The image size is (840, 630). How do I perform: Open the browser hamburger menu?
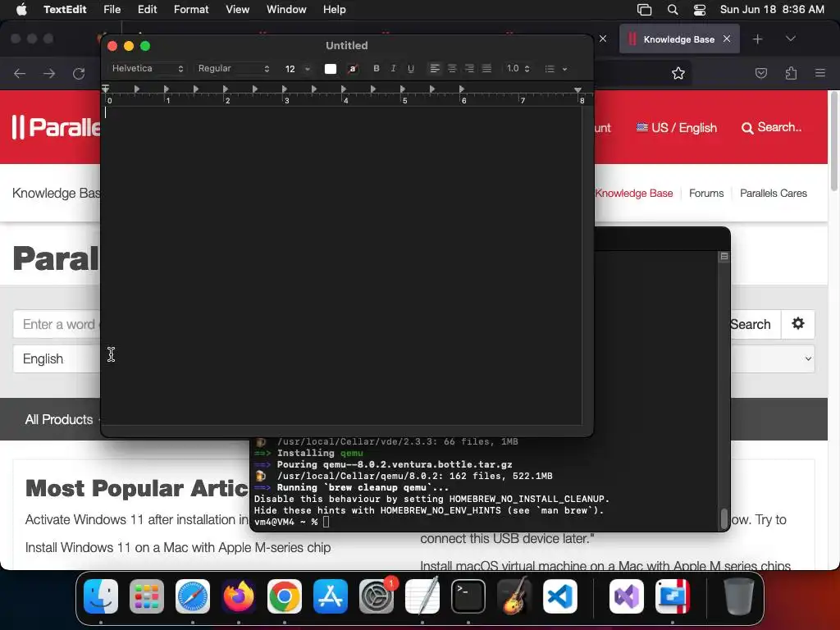(x=820, y=73)
